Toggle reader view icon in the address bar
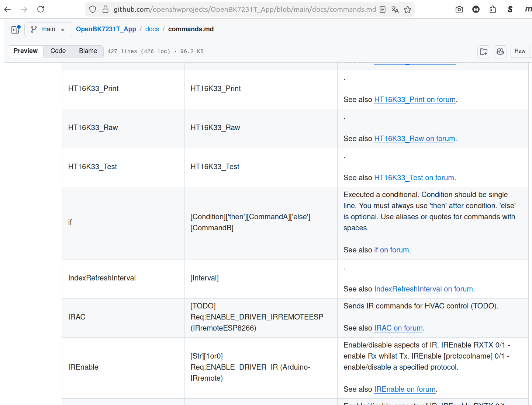This screenshot has height=405, width=532. tap(383, 10)
